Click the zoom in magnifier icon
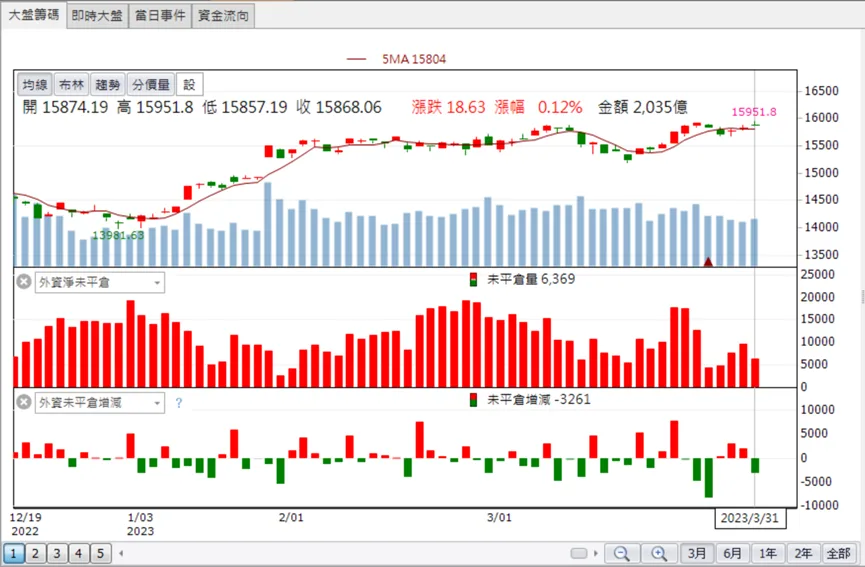 tap(659, 553)
